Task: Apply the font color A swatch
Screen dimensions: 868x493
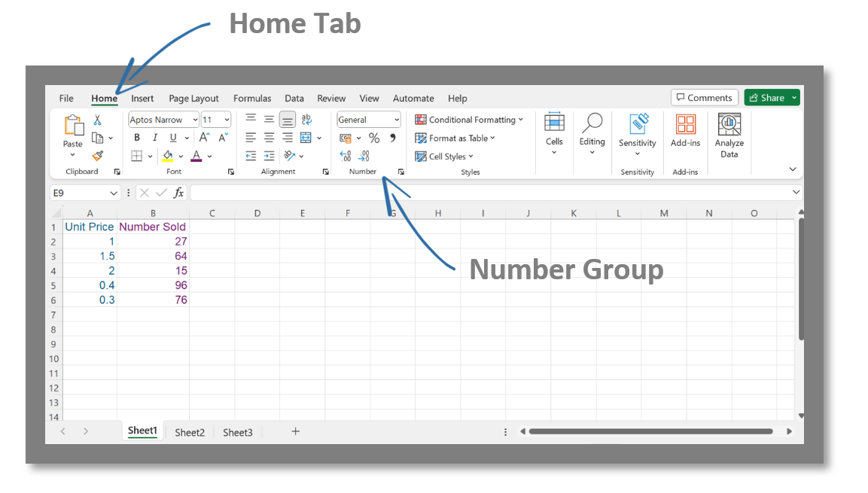Action: 196,156
